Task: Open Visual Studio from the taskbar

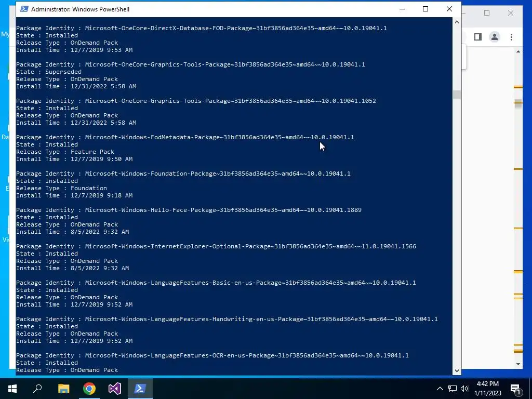Action: pyautogui.click(x=115, y=389)
